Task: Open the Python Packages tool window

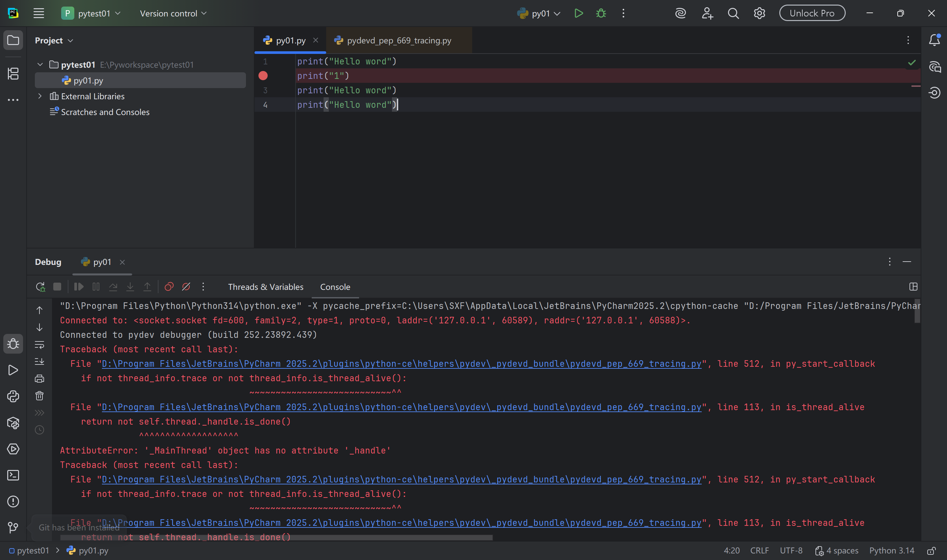Action: (13, 423)
